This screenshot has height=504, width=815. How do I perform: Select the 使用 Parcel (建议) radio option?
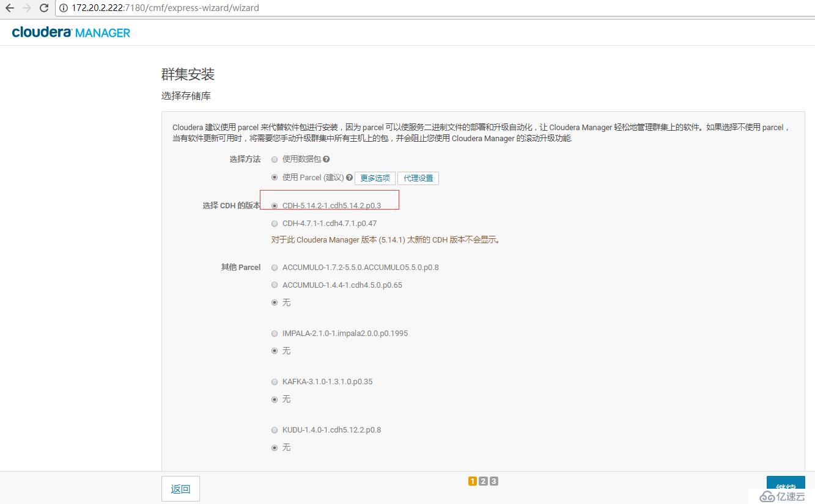tap(275, 178)
